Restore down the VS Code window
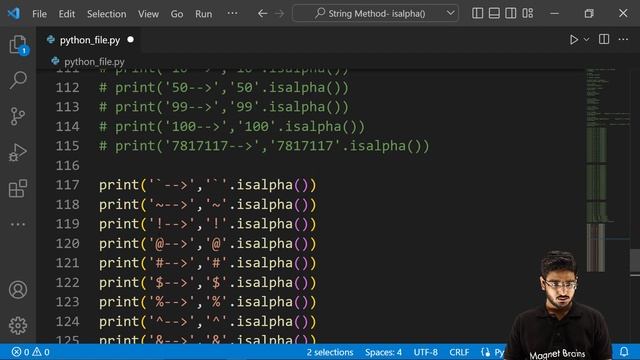 tap(589, 13)
